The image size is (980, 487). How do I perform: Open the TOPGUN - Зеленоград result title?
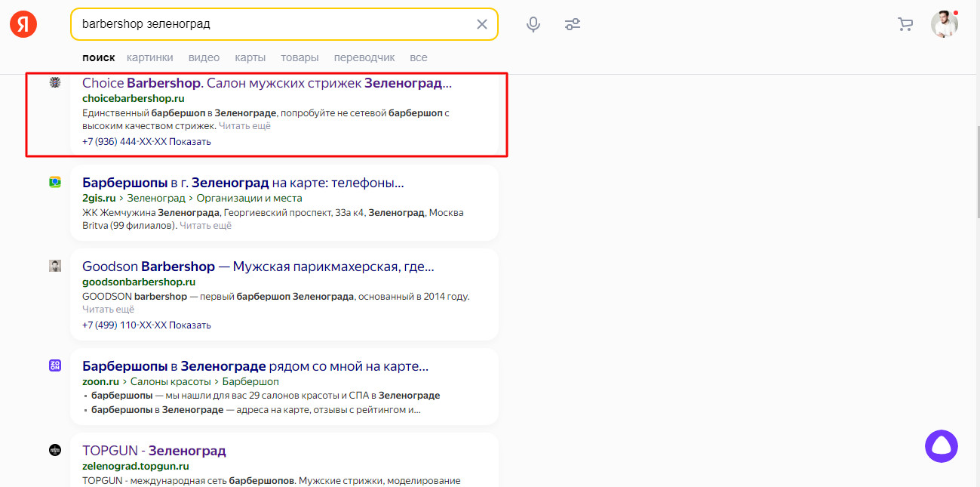tap(154, 451)
